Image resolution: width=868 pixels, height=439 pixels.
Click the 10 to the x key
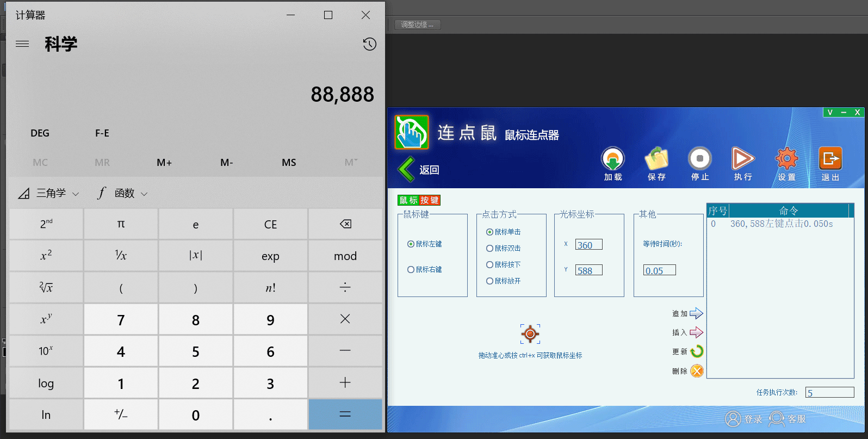click(x=46, y=351)
